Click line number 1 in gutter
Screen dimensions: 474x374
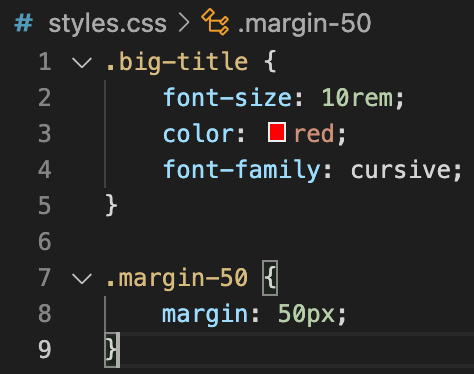(45, 62)
